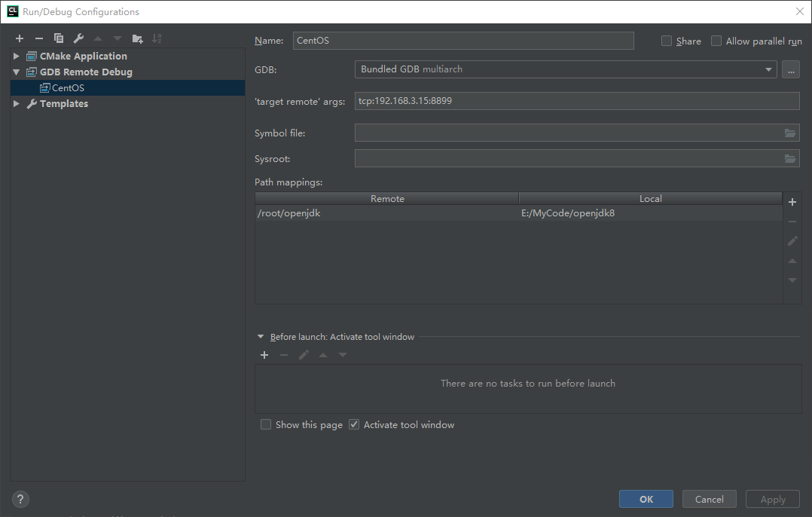The height and width of the screenshot is (517, 812).
Task: Enable Allow parallel run checkbox
Action: [716, 41]
